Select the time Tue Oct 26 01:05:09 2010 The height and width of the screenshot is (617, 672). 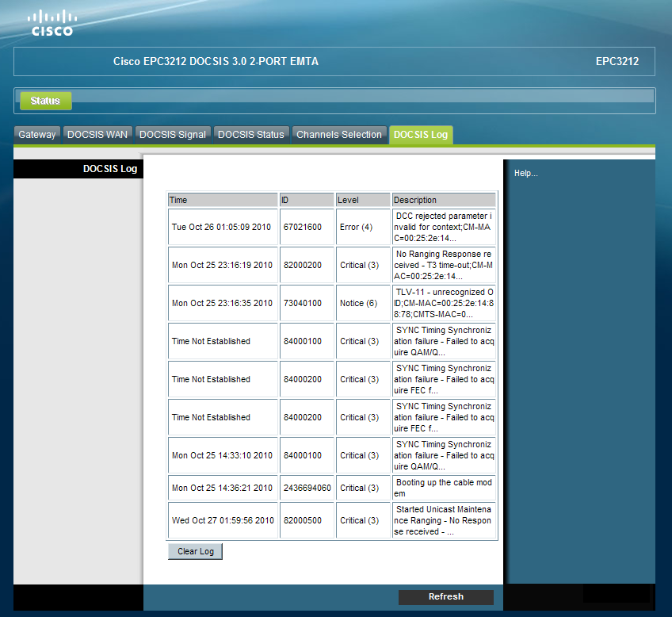[223, 227]
